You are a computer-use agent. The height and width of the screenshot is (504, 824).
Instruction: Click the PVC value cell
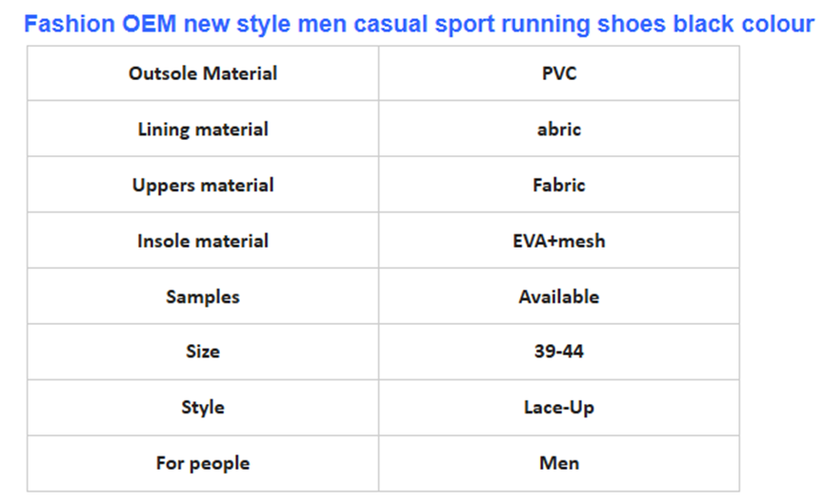click(559, 73)
